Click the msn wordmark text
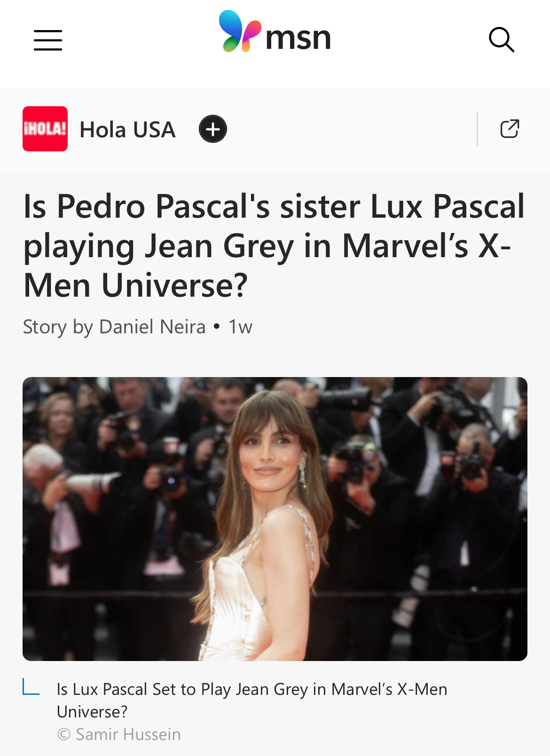The width and height of the screenshot is (550, 756). pyautogui.click(x=299, y=39)
